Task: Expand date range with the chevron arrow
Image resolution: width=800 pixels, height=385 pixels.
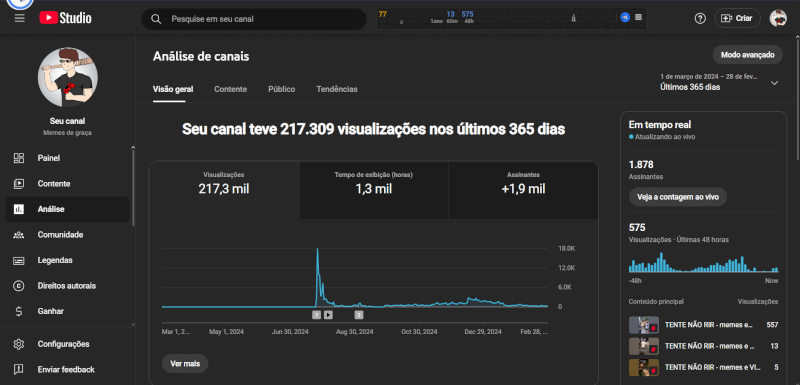Action: coord(774,83)
